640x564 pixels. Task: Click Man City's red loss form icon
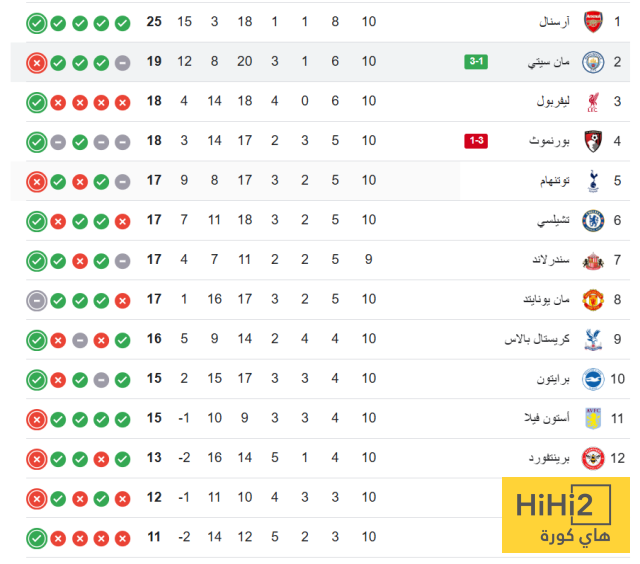point(37,62)
